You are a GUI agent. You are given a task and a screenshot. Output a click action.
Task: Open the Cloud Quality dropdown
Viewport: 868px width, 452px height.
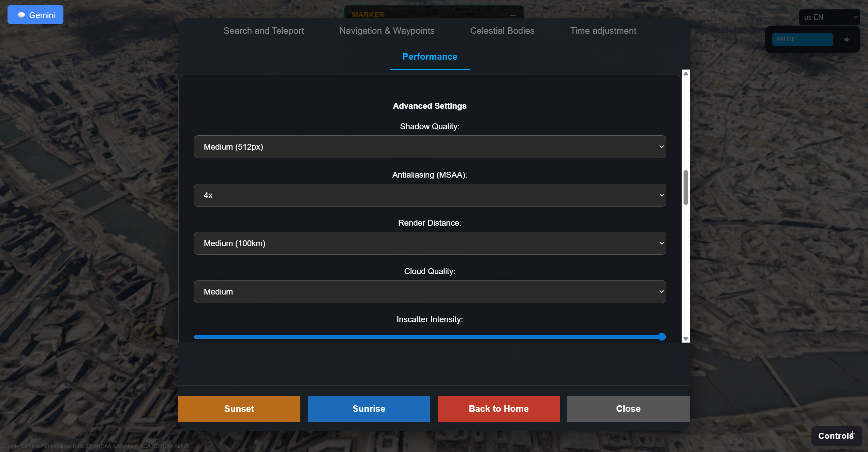[430, 291]
